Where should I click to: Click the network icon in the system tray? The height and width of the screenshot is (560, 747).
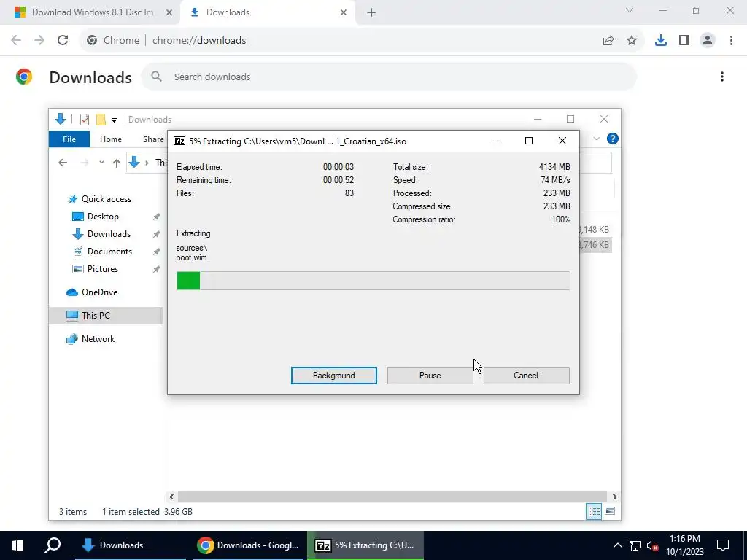[x=635, y=545]
